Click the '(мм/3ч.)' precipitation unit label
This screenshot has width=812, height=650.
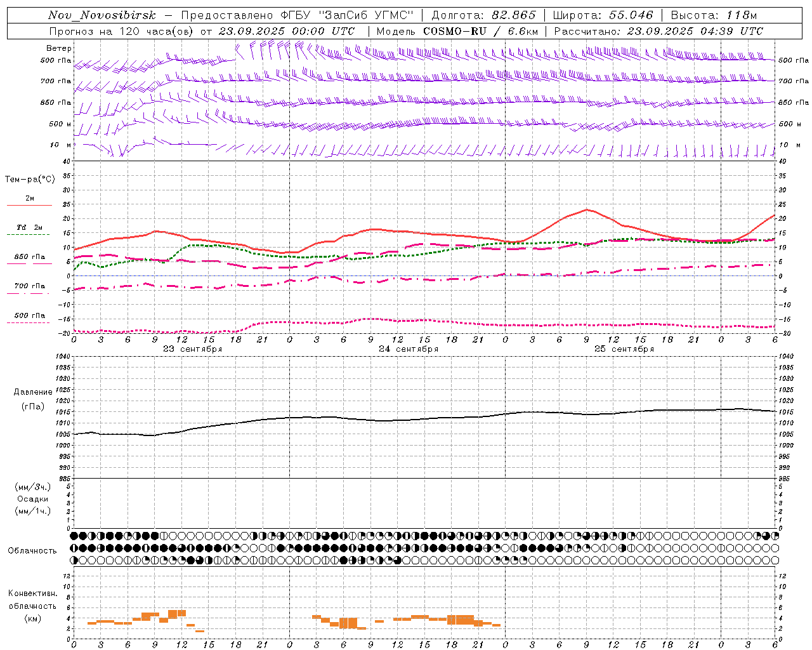[x=33, y=487]
